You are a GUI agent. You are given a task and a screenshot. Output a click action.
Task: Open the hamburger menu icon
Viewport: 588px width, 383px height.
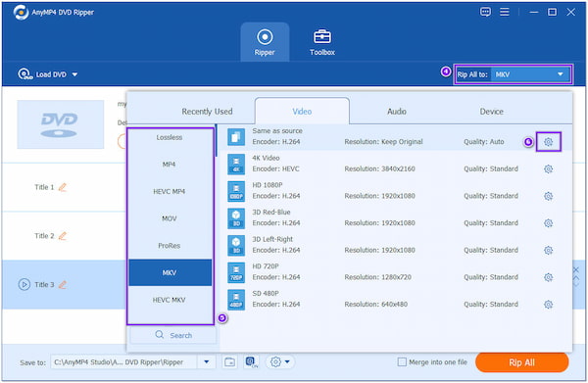(505, 12)
